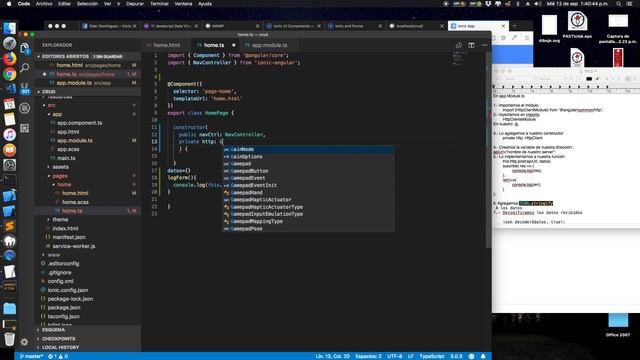Viewport: 640px width, 360px height.
Task: Open the Extensions view in activity bar
Action: (x=24, y=128)
